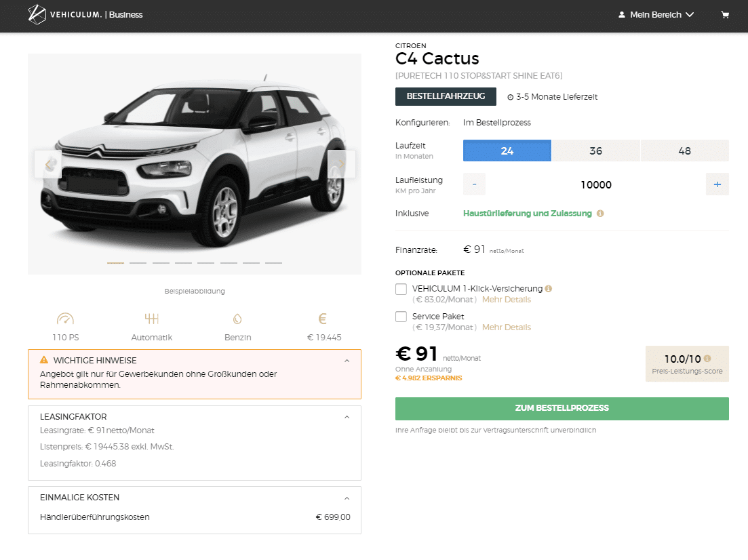
Task: Open info icon for 1-Klick-Versicherung
Action: pos(549,289)
